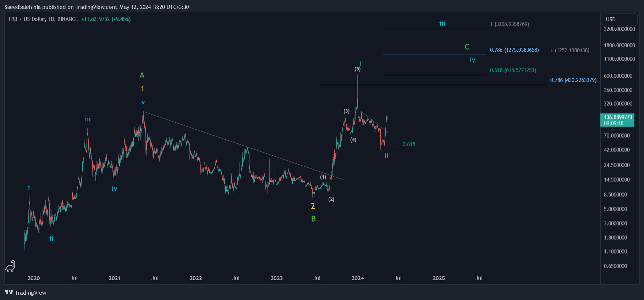Select the green wave label B
The image size is (644, 300).
click(x=313, y=219)
